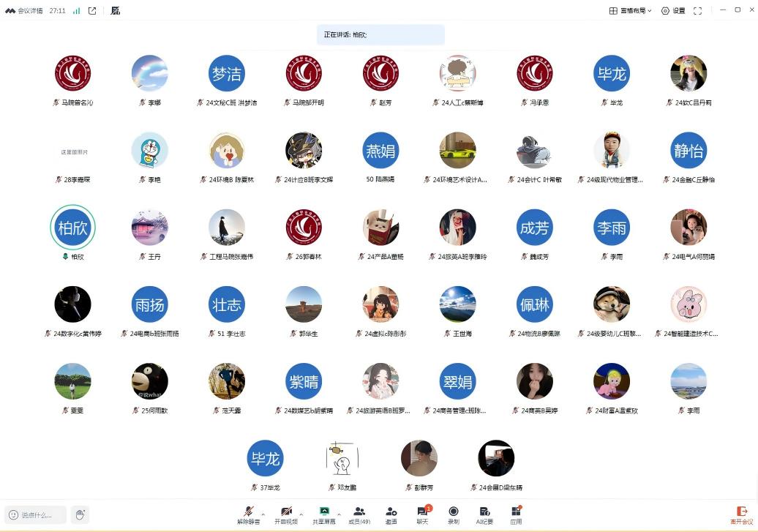Click the 离开会议 leave meeting button
Image resolution: width=758 pixels, height=532 pixels.
coord(742,516)
